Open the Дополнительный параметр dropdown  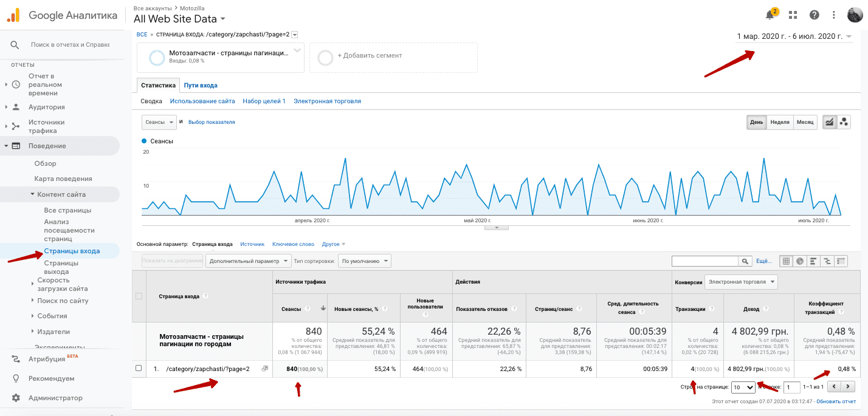(x=248, y=261)
